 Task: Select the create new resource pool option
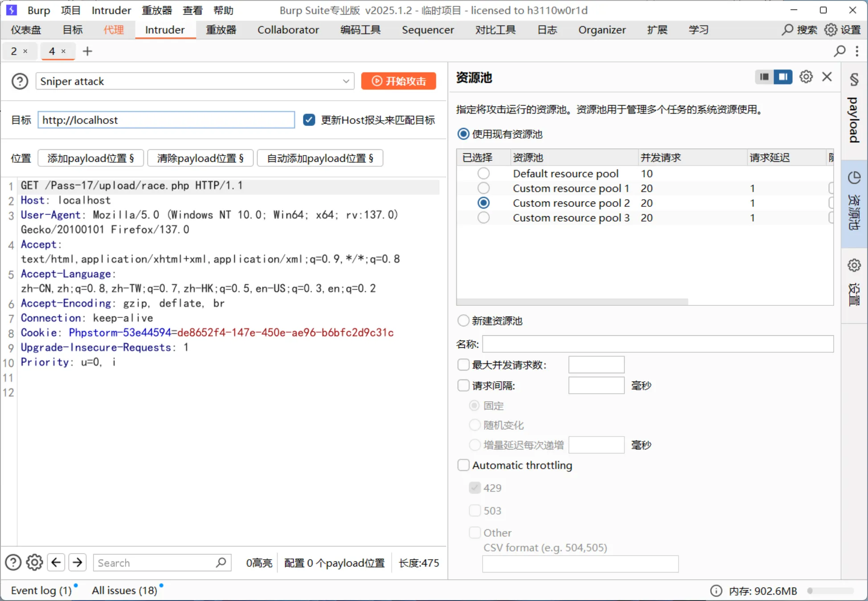coord(463,321)
